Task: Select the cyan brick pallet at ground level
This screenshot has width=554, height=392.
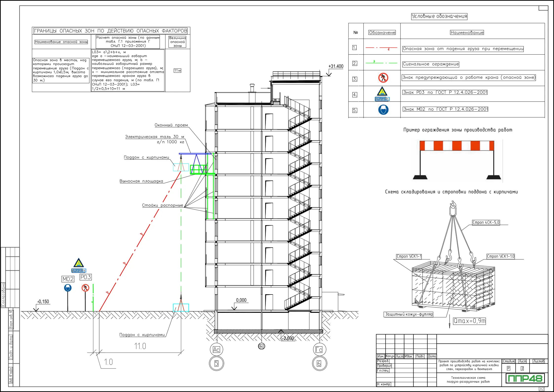Action: click(181, 308)
